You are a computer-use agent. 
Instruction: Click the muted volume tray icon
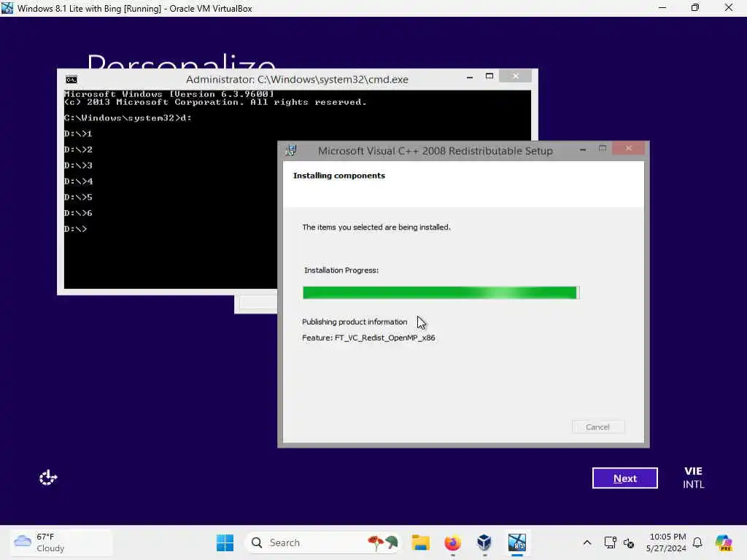tap(629, 542)
